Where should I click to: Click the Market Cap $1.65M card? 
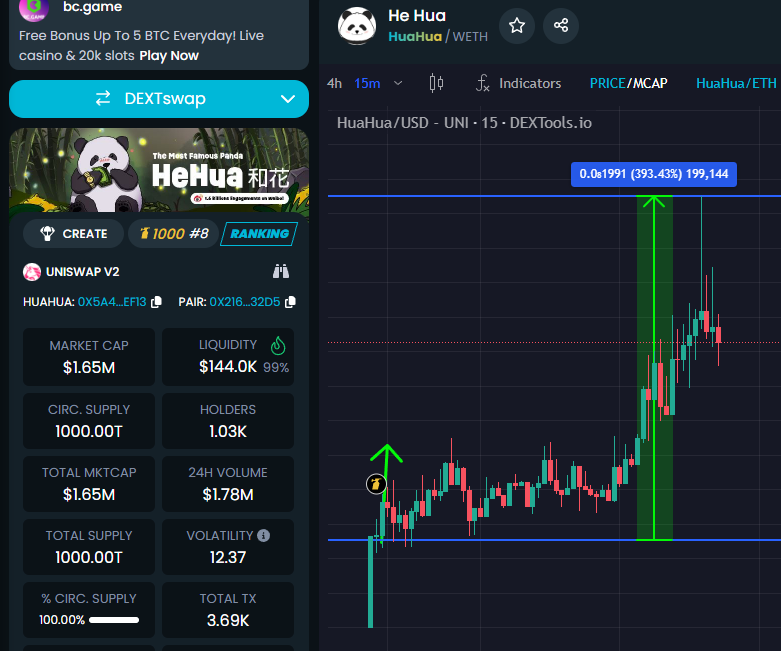(x=89, y=357)
